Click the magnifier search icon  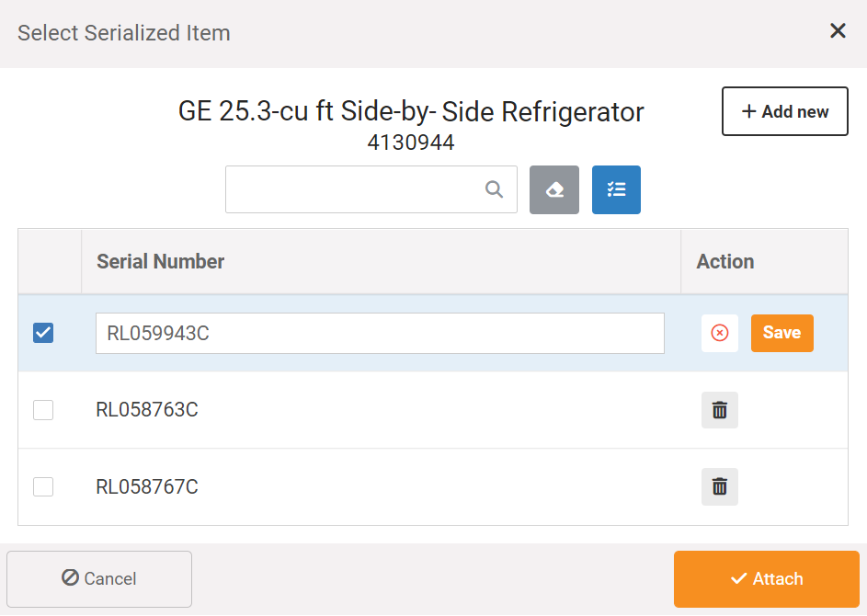(x=494, y=189)
